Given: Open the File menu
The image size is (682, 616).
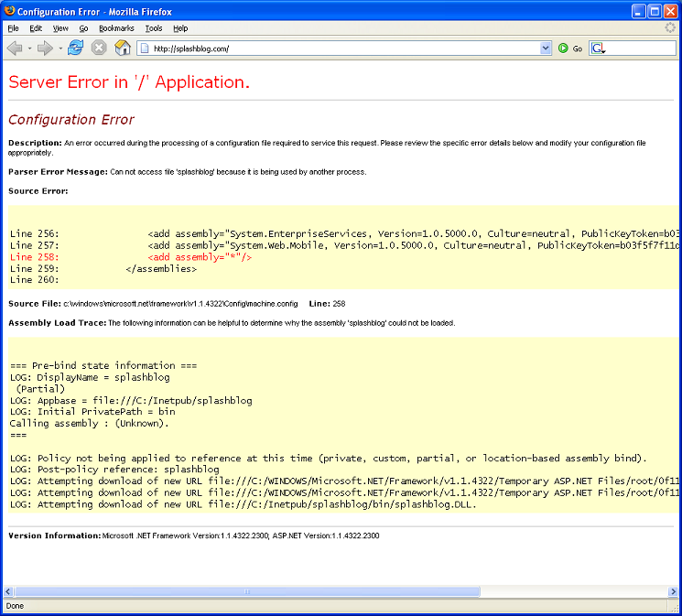Looking at the screenshot, I should pyautogui.click(x=13, y=28).
